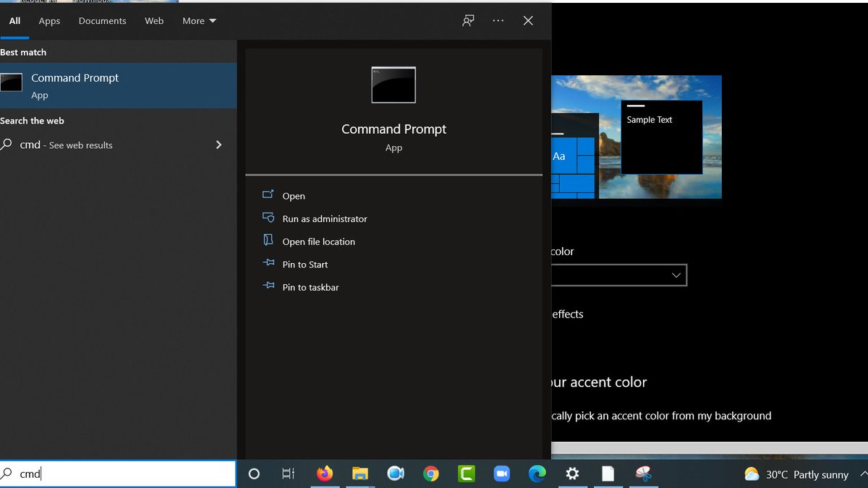Click the Open action for Command Prompt
868x488 pixels.
coord(294,196)
